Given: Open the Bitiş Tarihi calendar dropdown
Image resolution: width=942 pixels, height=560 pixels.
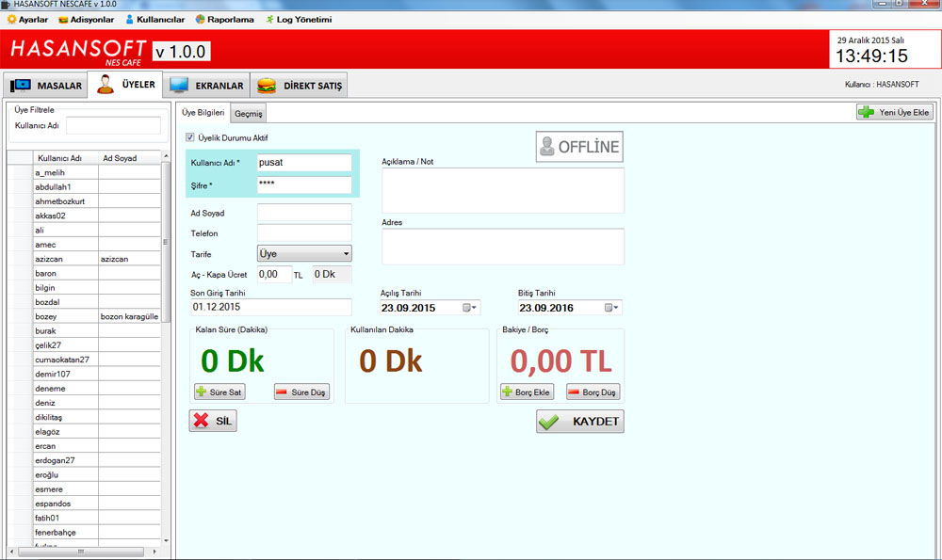Looking at the screenshot, I should point(611,308).
